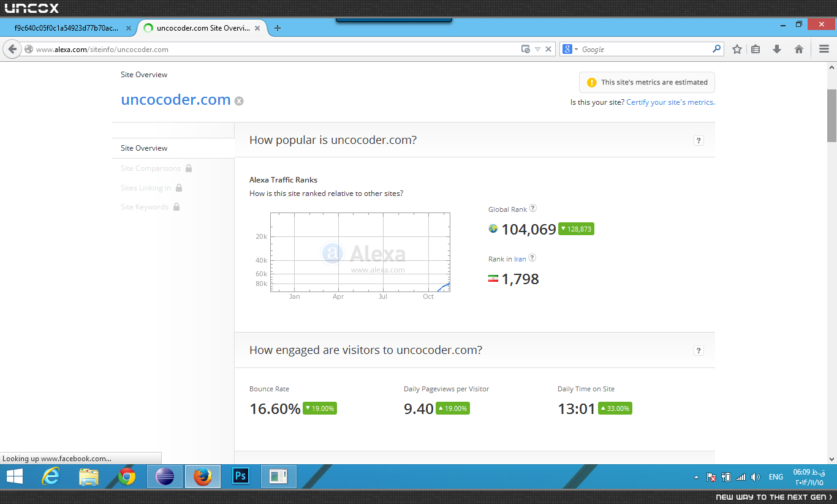
Task: Open Site Comparisons in the sidebar
Action: click(151, 168)
